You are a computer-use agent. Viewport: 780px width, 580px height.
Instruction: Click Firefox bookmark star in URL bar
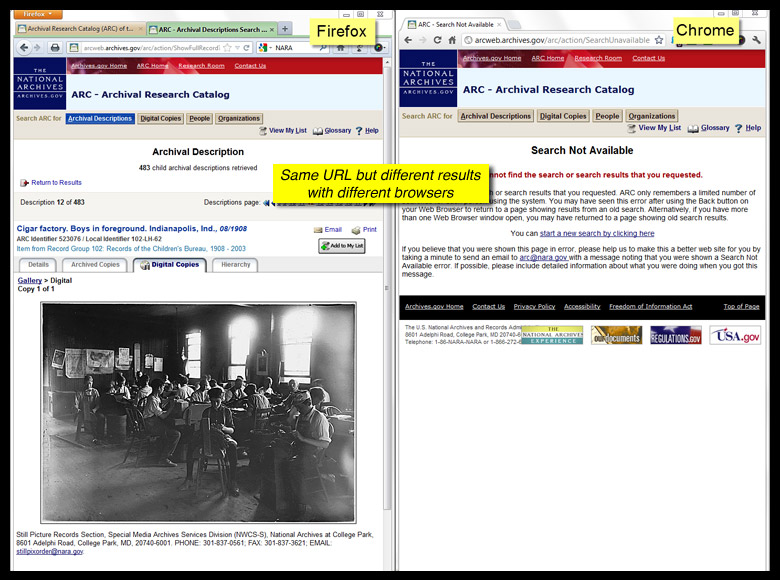point(227,47)
